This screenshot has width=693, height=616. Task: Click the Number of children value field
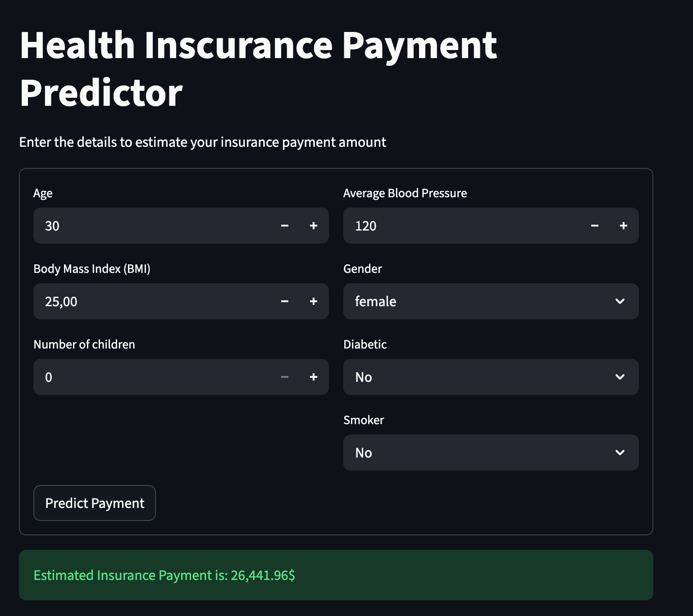click(135, 377)
